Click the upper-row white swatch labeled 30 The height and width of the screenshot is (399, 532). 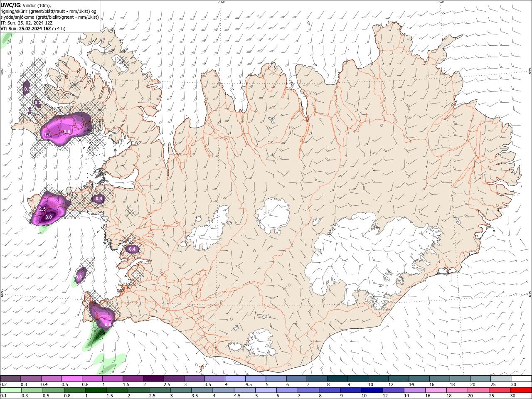pyautogui.click(x=521, y=379)
